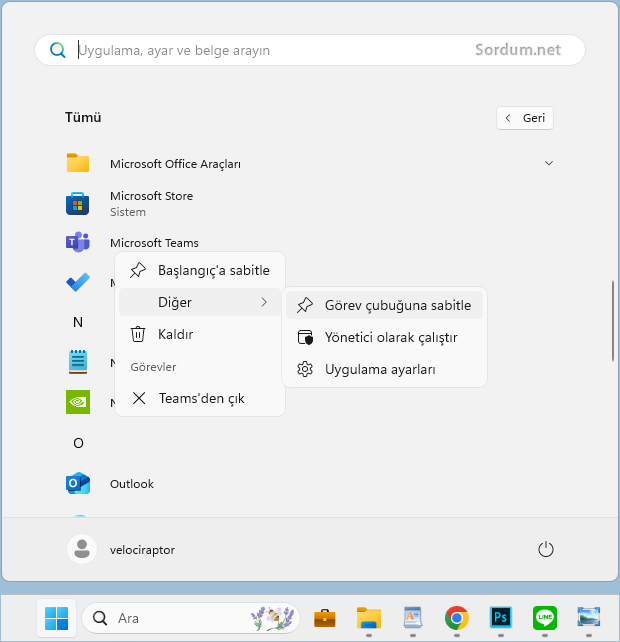Open the blue checkmark To Do icon

point(78,282)
